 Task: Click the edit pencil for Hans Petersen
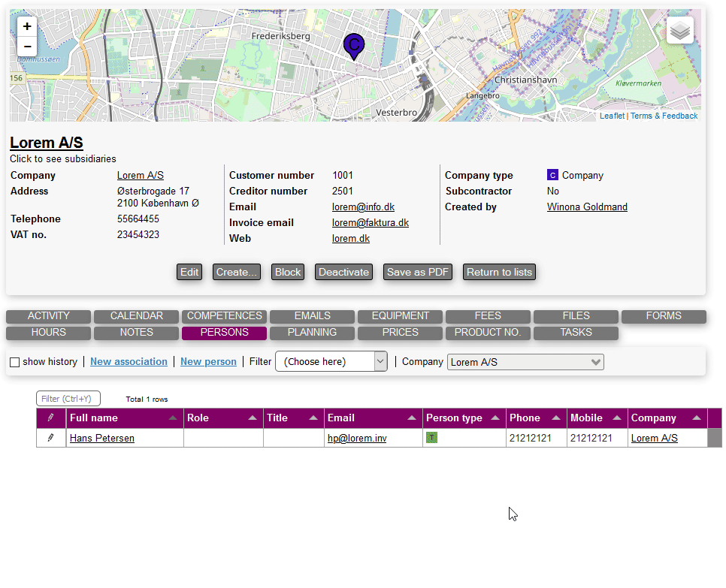[51, 438]
